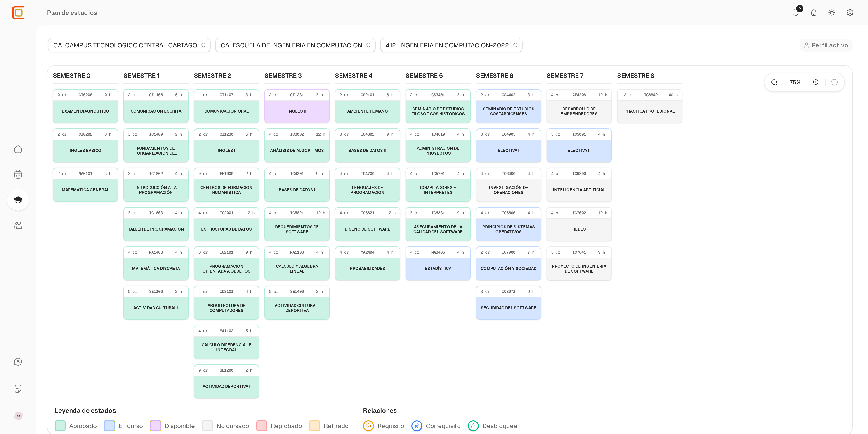The width and height of the screenshot is (868, 434).
Task: Click the Aprobado legend color swatch
Action: [60, 426]
